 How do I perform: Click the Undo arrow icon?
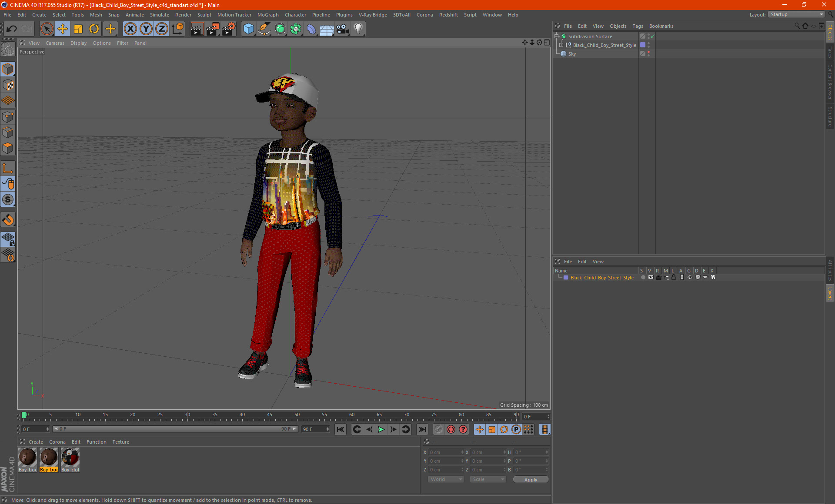(x=12, y=29)
